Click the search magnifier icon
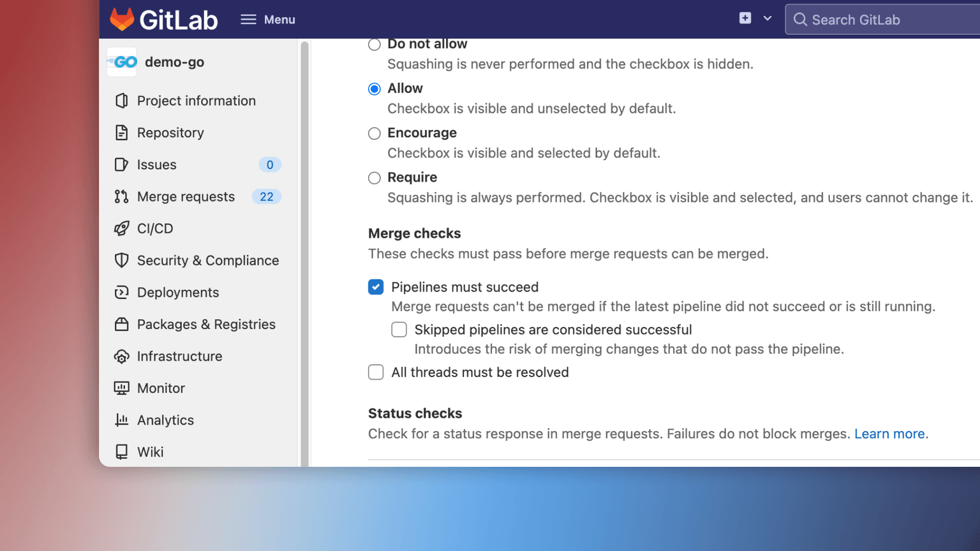Image resolution: width=980 pixels, height=551 pixels. (800, 20)
